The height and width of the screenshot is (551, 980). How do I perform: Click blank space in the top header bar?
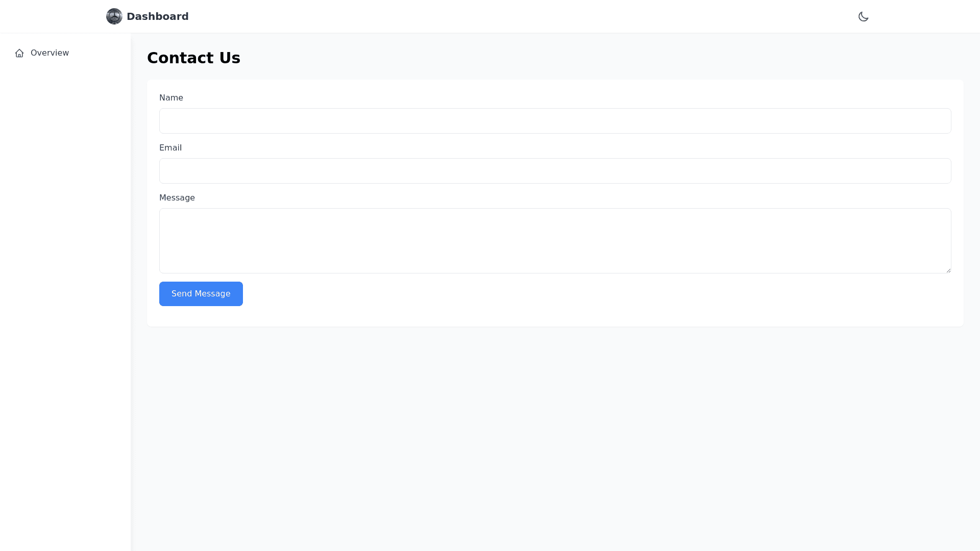click(x=510, y=16)
